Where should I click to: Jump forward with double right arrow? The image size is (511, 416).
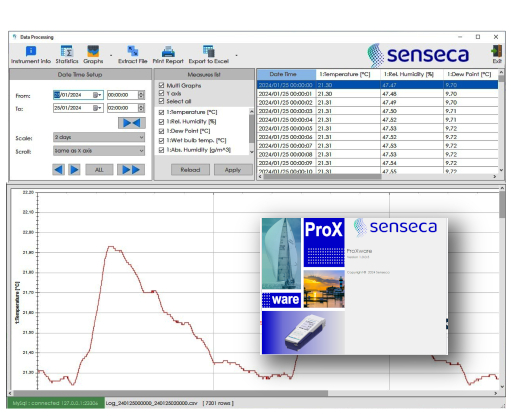(x=131, y=170)
